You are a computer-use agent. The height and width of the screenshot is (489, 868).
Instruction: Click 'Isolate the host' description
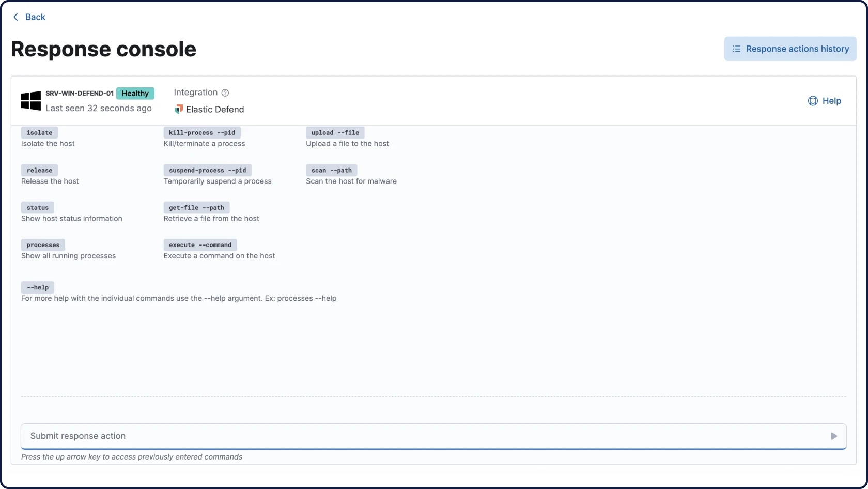(x=48, y=144)
